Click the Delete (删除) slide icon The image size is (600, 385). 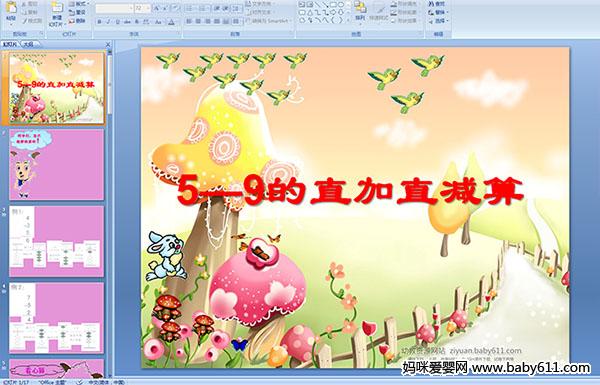pos(72,21)
